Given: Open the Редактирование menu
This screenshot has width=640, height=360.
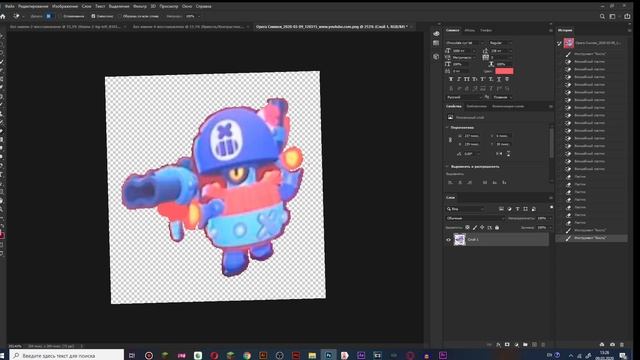Looking at the screenshot, I should click(33, 7).
